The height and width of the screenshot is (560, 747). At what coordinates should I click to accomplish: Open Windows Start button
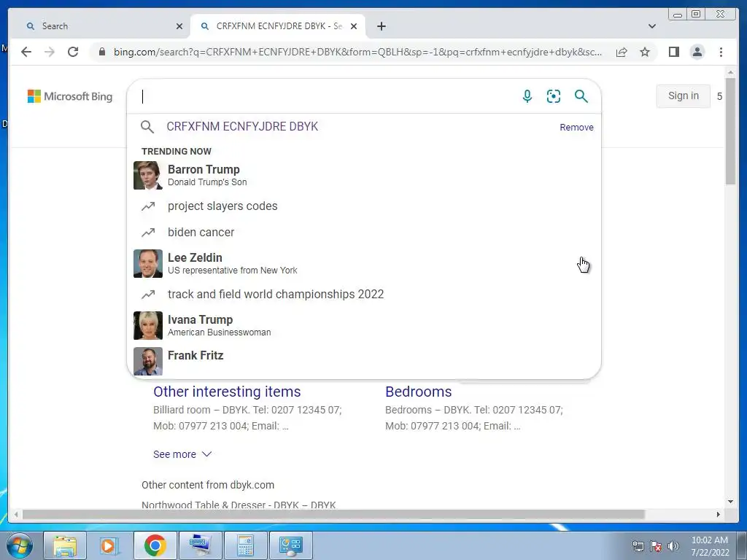(x=19, y=545)
